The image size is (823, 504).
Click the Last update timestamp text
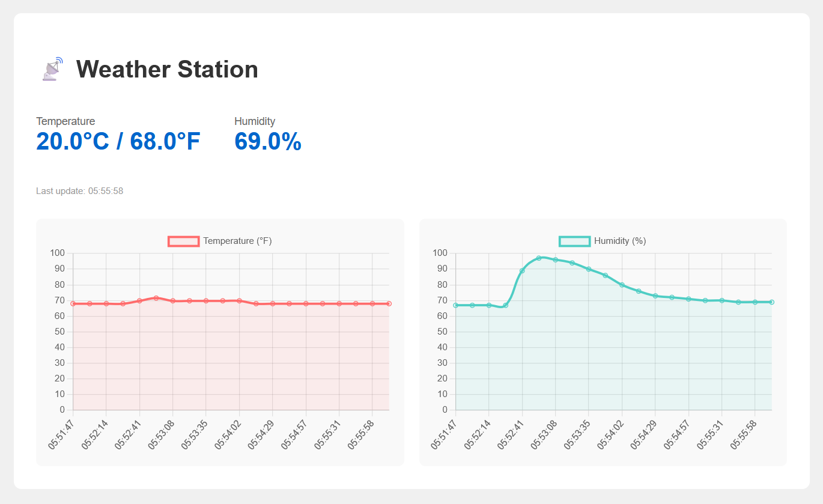(x=80, y=191)
